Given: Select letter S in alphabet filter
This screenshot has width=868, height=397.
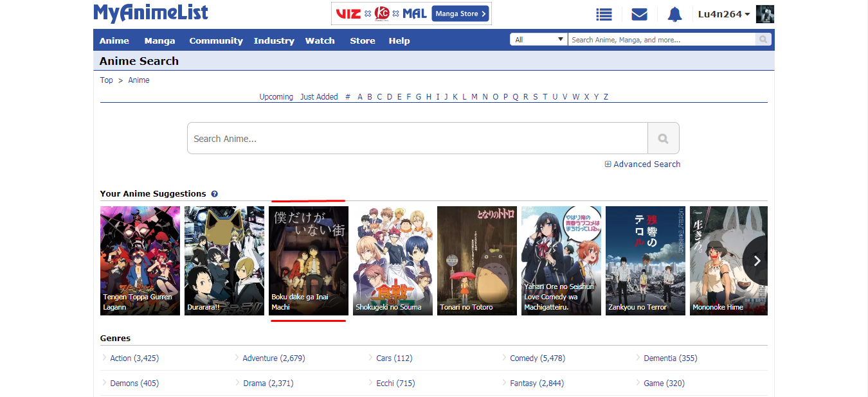Looking at the screenshot, I should pyautogui.click(x=535, y=97).
